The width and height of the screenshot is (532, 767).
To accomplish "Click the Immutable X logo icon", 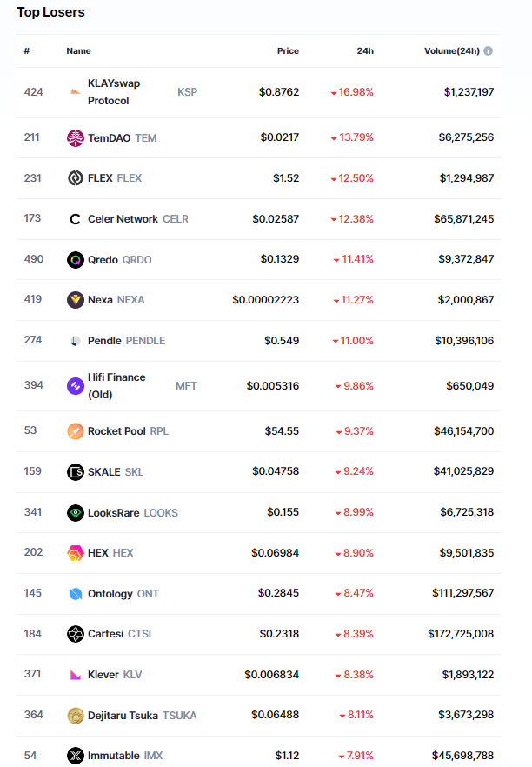I will pyautogui.click(x=76, y=756).
